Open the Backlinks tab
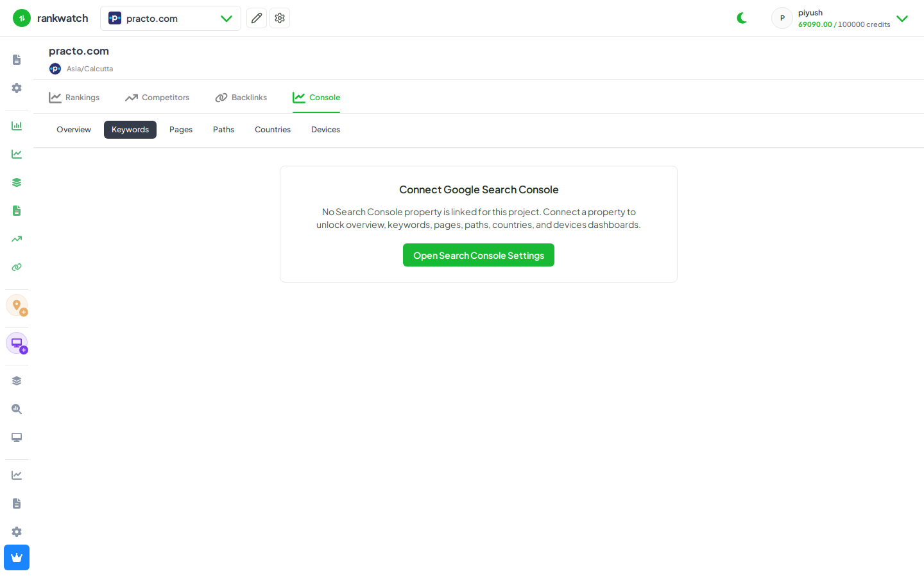Viewport: 924px width, 578px height. tap(241, 98)
